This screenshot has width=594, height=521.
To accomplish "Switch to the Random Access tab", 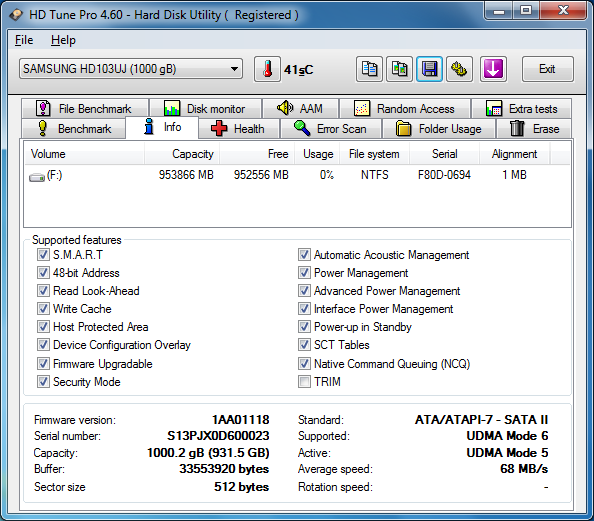I will tap(405, 109).
